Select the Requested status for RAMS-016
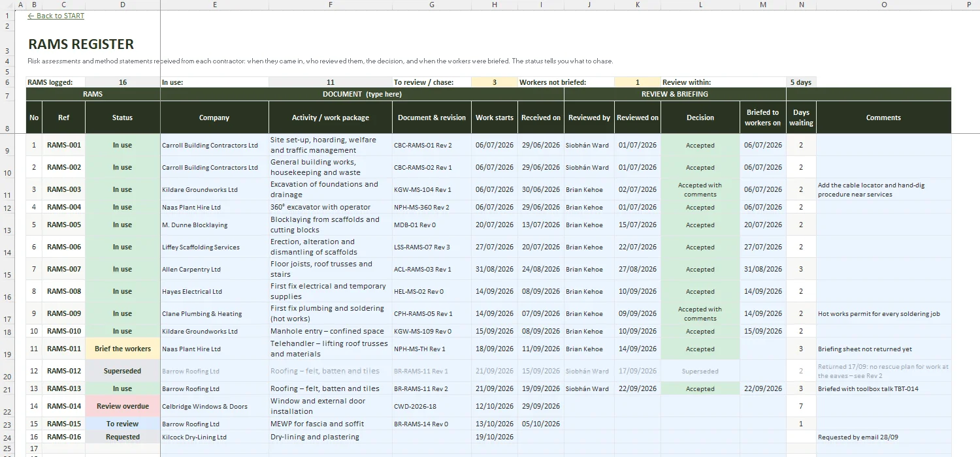This screenshot has width=980, height=457. tap(122, 437)
